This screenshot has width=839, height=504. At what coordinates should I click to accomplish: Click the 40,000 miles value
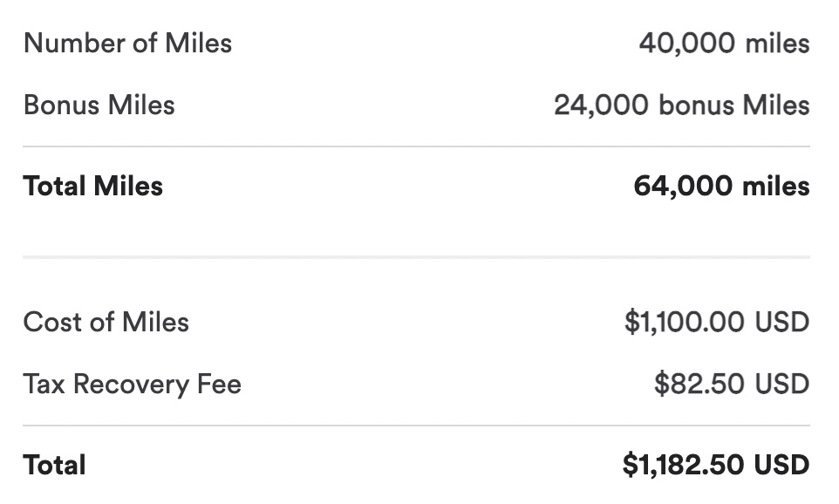723,43
